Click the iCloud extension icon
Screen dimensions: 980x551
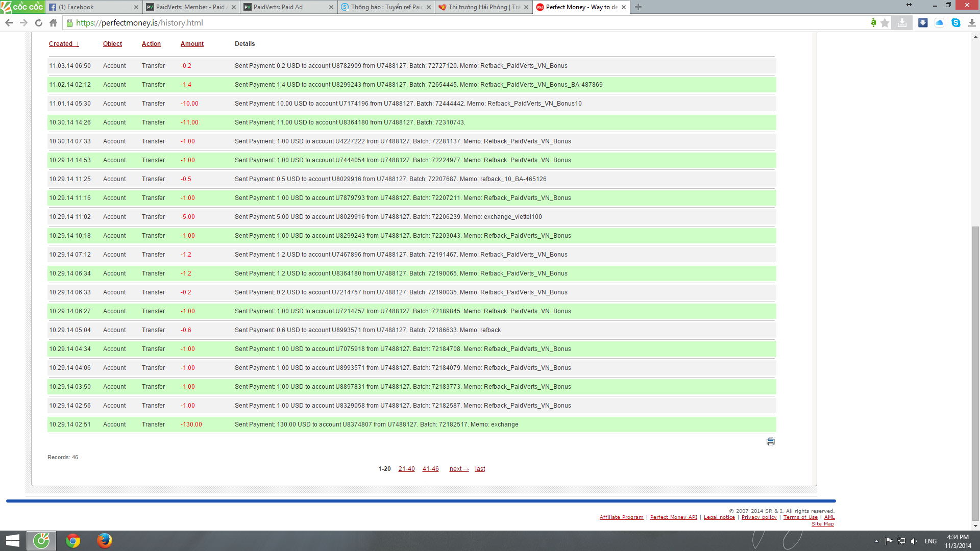pos(939,23)
